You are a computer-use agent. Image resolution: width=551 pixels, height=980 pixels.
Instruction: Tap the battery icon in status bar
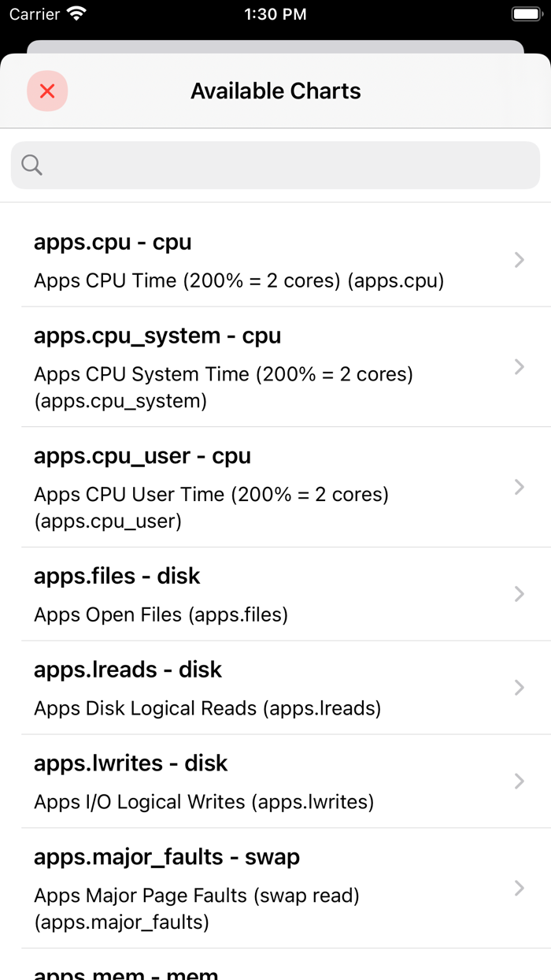click(x=526, y=13)
